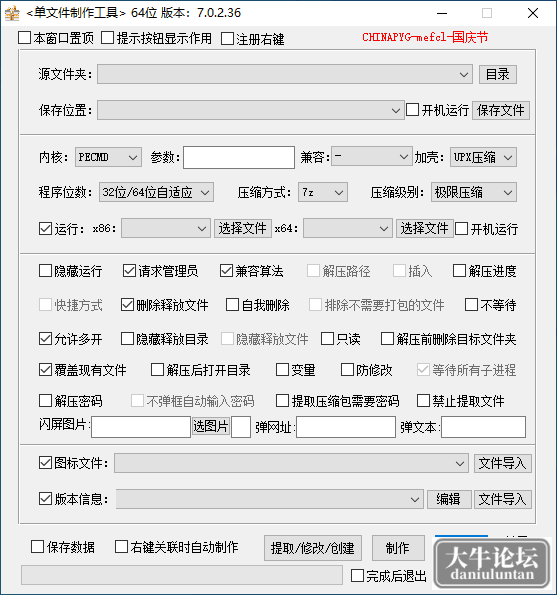557x595 pixels.
Task: Click the 编辑 button
Action: (449, 499)
